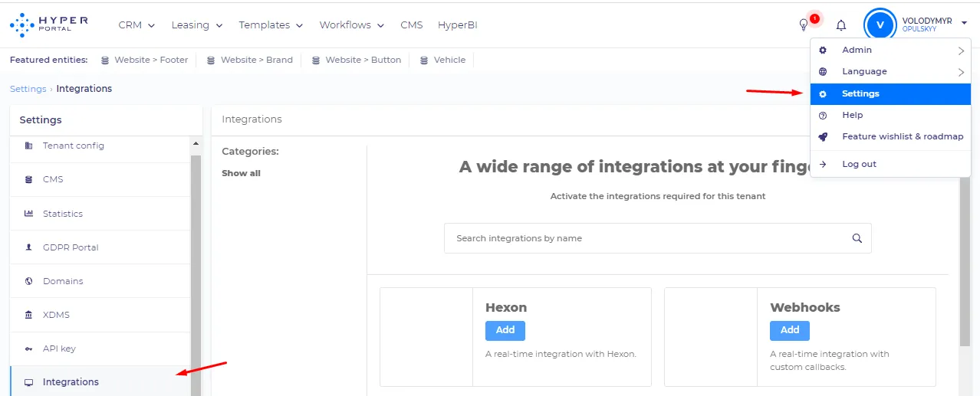Open HyperBI from the top menu
Screen dimensions: 980x396
tap(458, 25)
